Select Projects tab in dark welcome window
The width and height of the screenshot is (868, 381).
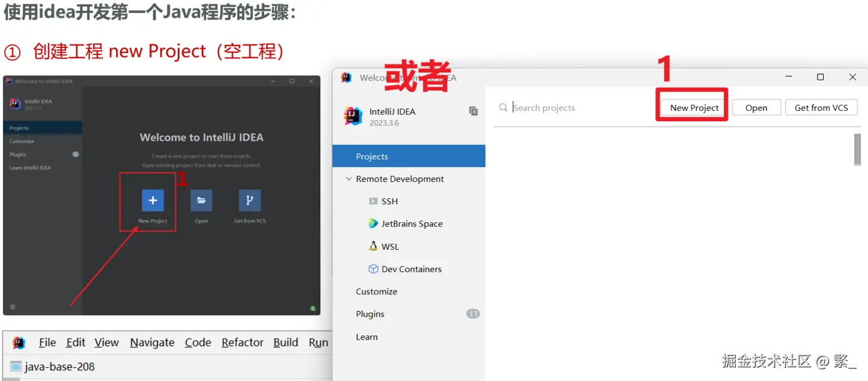pos(43,128)
